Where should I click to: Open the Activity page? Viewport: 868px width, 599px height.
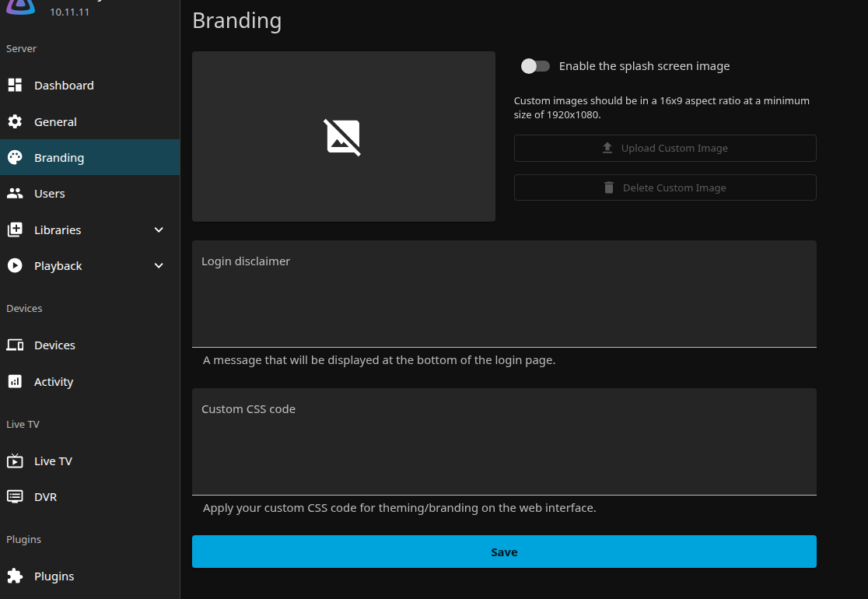89,382
